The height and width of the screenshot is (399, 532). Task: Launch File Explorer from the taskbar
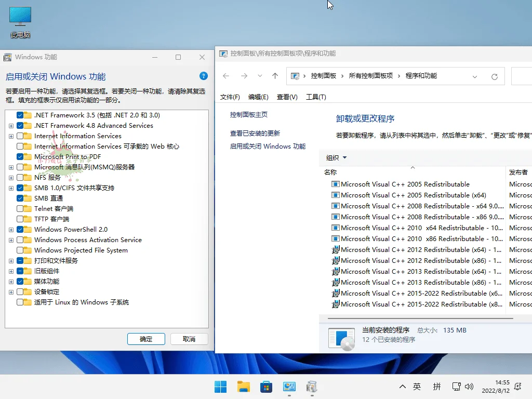pyautogui.click(x=243, y=387)
